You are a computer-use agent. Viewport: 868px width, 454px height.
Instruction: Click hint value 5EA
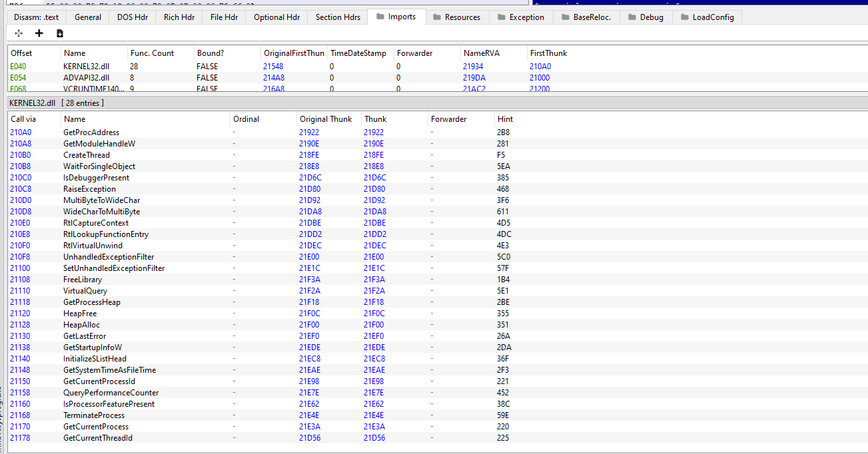[x=504, y=166]
